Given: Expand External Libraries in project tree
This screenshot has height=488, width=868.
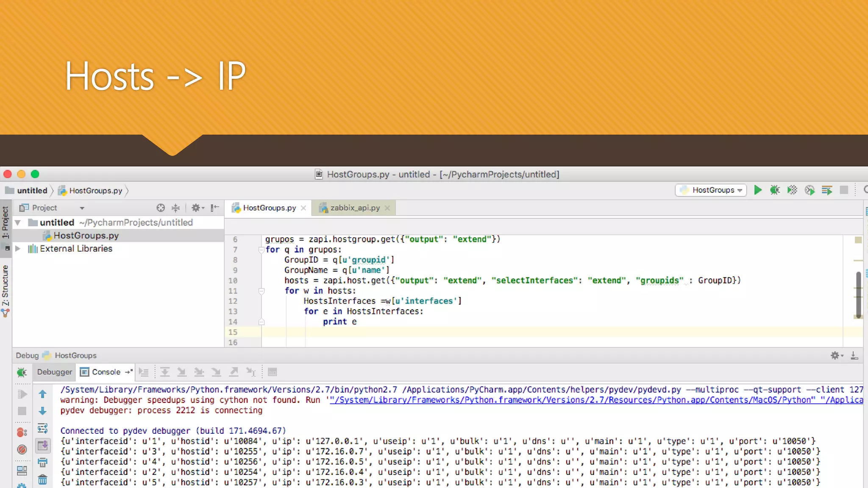Looking at the screenshot, I should pos(18,249).
